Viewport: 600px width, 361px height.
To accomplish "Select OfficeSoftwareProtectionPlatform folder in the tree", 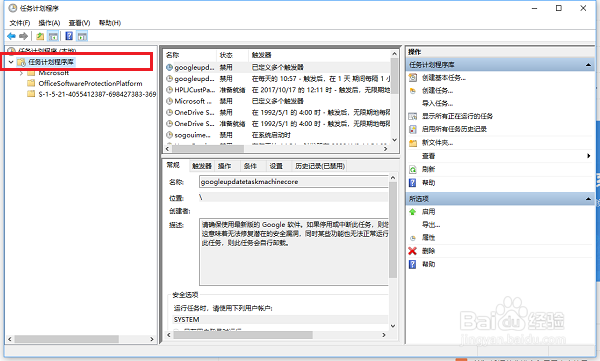I will (90, 83).
